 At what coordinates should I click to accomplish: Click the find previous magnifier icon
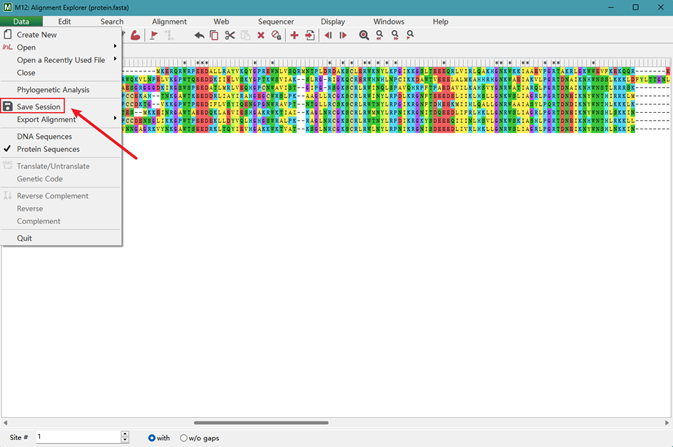click(379, 35)
